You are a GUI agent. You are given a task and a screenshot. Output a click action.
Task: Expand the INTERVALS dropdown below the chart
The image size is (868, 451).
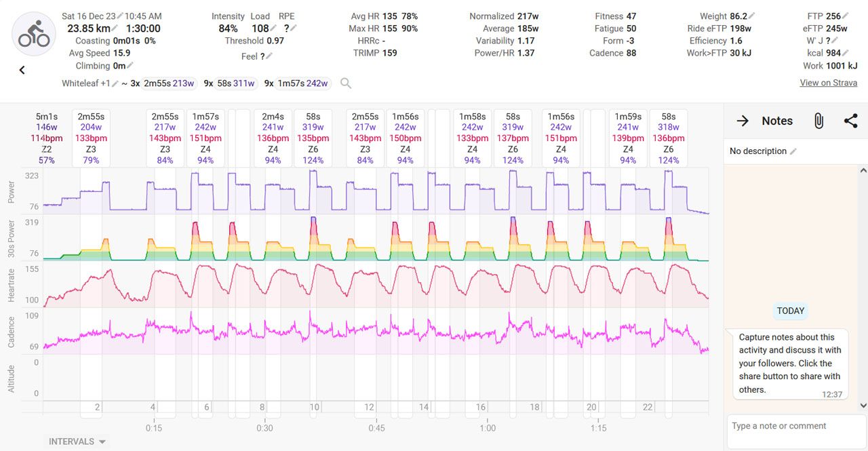[x=77, y=442]
